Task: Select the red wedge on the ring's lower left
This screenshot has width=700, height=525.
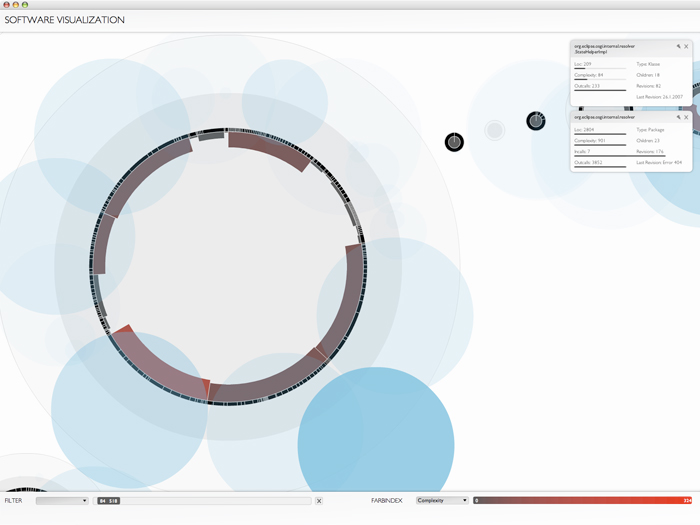Action: (x=122, y=330)
